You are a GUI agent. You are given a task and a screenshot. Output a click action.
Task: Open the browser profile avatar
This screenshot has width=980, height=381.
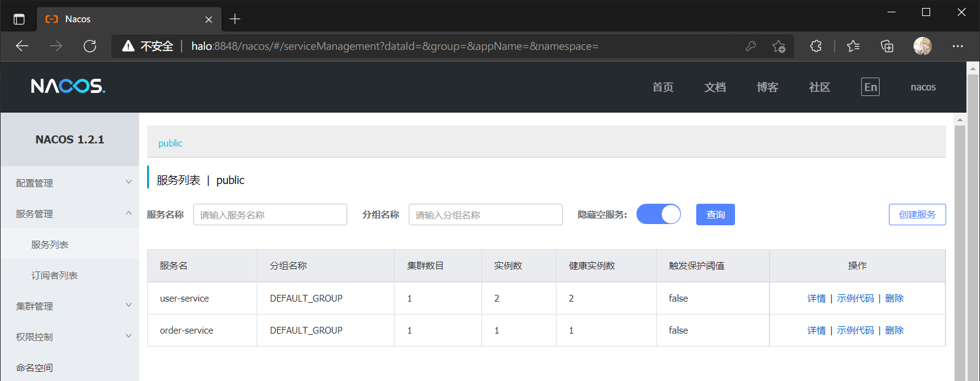[x=922, y=46]
